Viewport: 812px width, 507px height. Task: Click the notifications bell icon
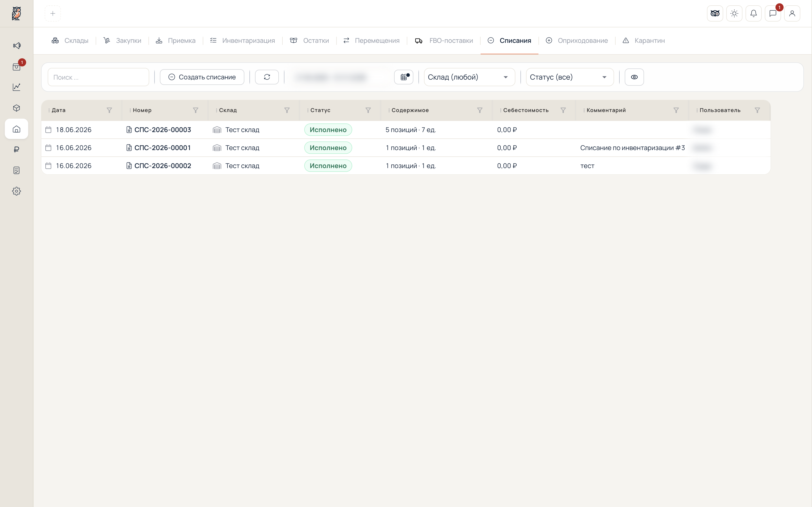coord(753,13)
